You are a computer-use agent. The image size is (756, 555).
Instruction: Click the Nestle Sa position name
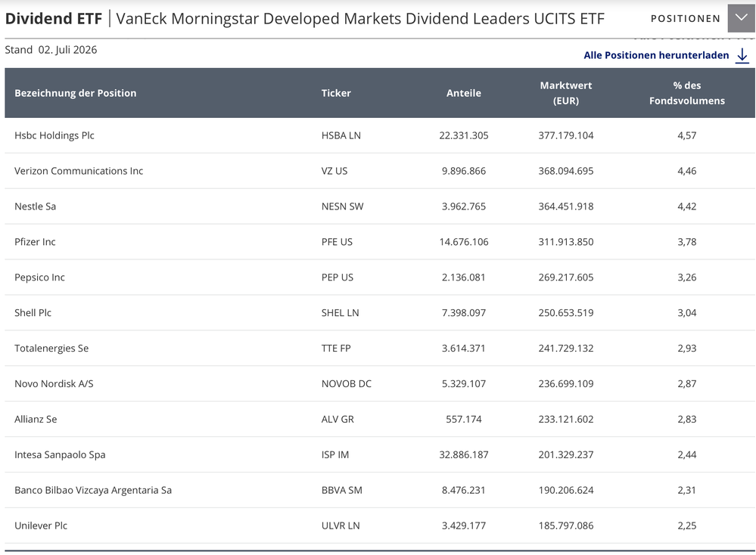pyautogui.click(x=36, y=206)
